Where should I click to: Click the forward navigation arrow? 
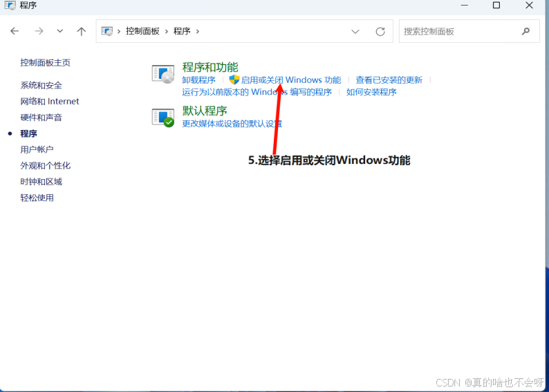click(x=39, y=31)
